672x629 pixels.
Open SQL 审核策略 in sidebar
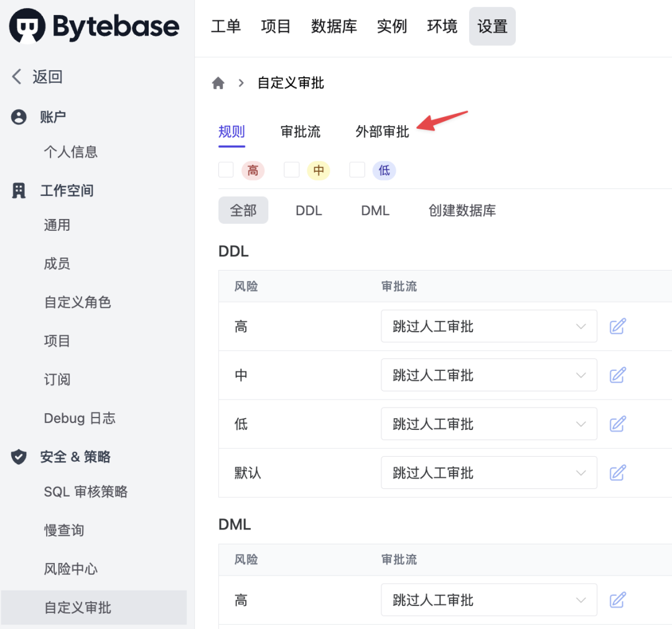[x=85, y=492]
